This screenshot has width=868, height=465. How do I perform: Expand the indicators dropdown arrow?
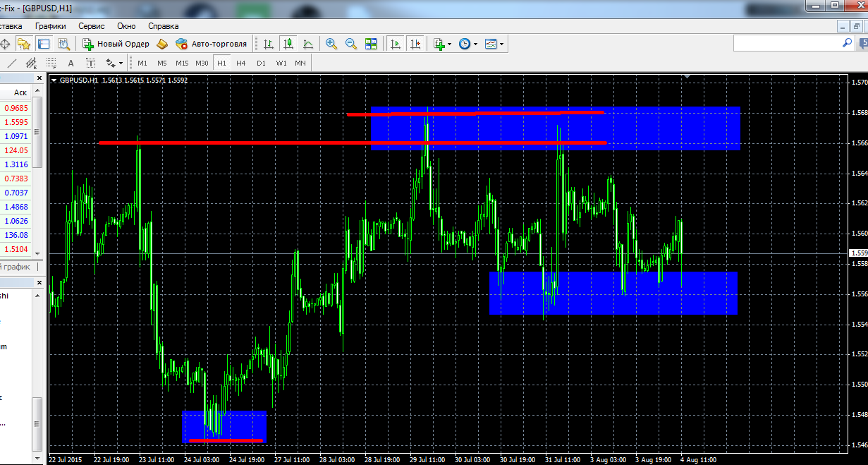pos(449,44)
